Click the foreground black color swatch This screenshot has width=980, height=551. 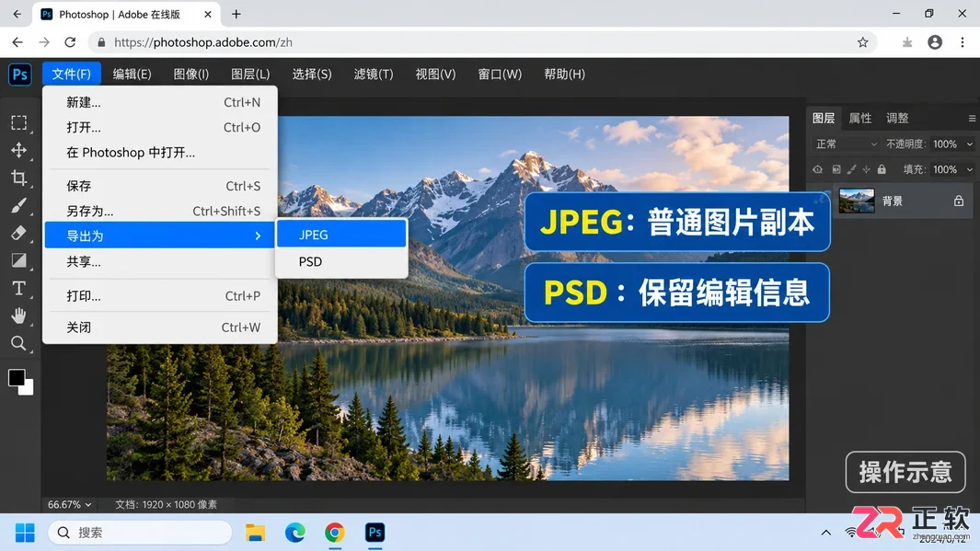(x=17, y=377)
